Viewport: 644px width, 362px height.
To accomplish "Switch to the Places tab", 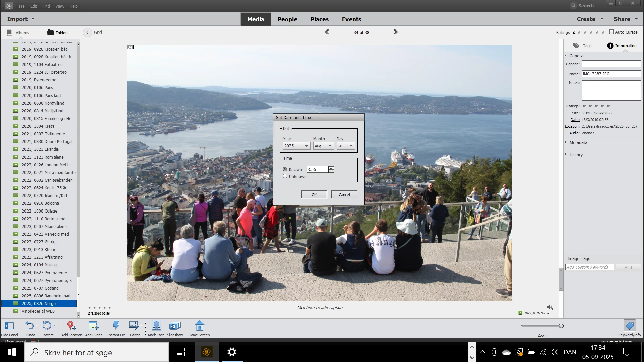I will (319, 19).
